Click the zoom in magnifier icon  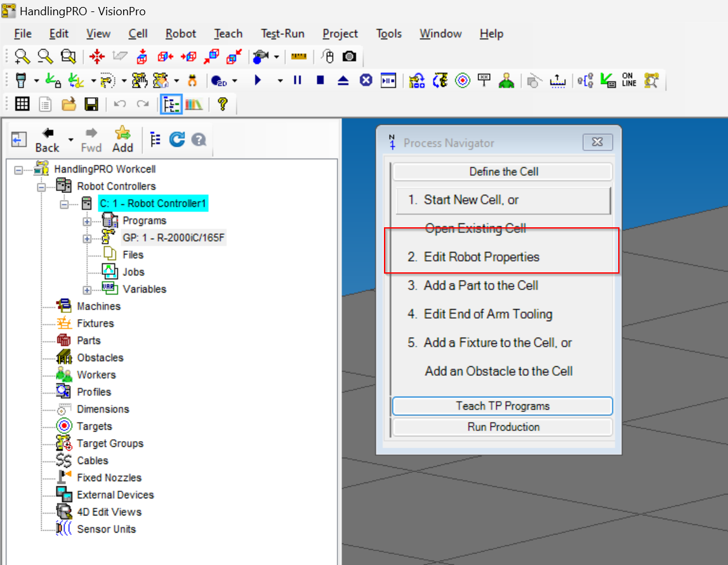[22, 56]
